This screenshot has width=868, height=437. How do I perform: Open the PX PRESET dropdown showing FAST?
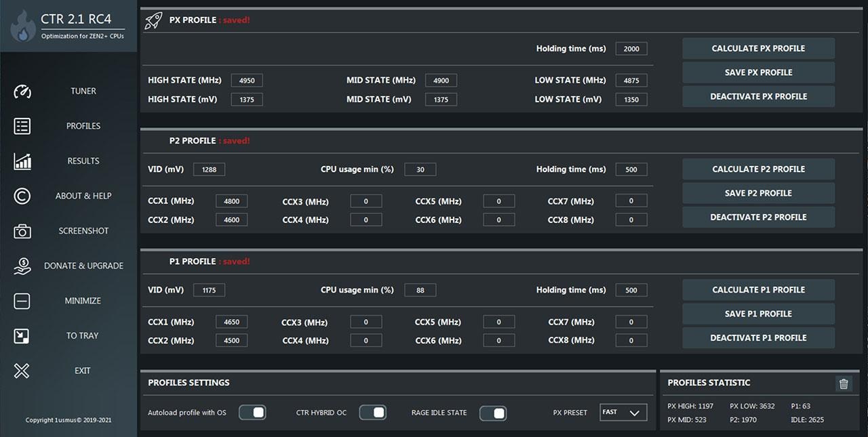point(623,412)
